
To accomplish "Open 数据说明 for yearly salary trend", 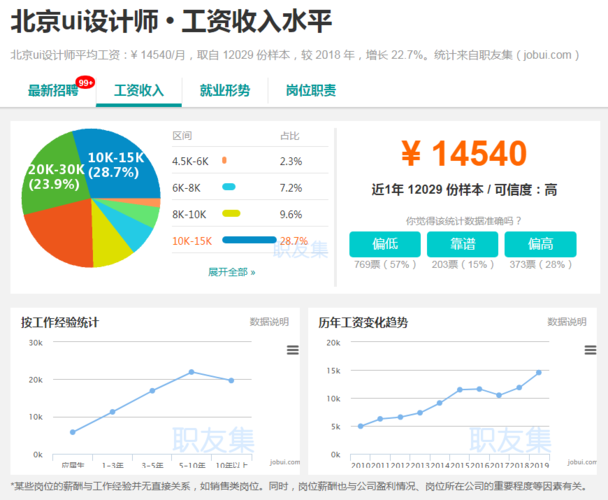I will pyautogui.click(x=567, y=322).
